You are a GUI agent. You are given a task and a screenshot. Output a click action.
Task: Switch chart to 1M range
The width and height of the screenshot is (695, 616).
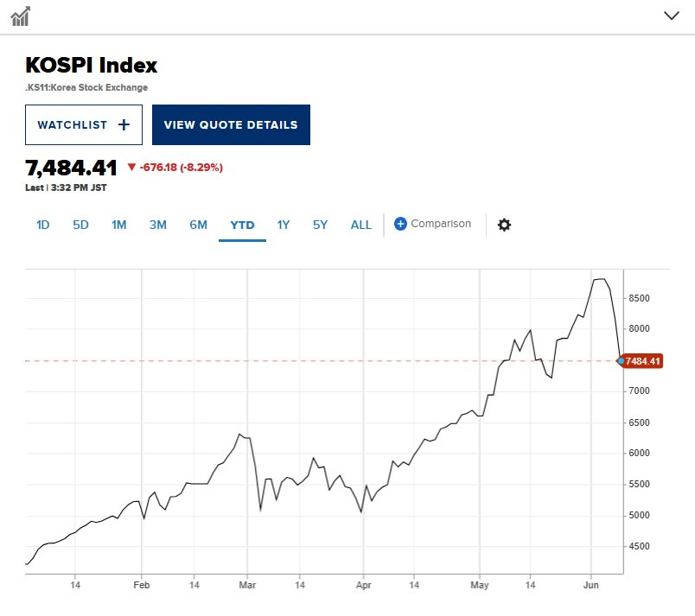[118, 225]
